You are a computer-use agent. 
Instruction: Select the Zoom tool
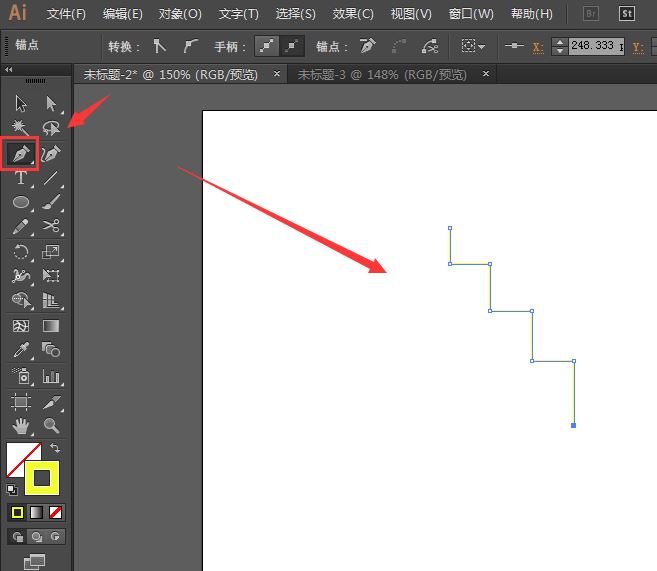coord(51,426)
